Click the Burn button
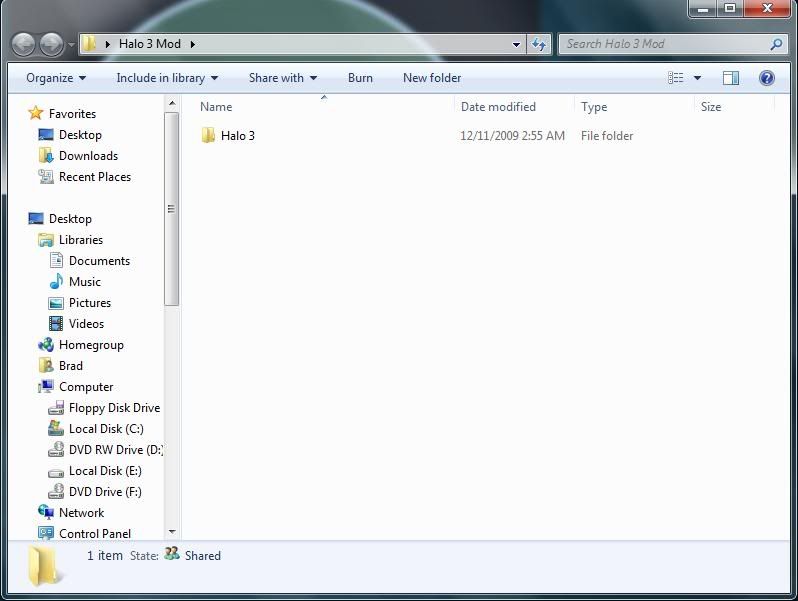798x601 pixels. 360,78
